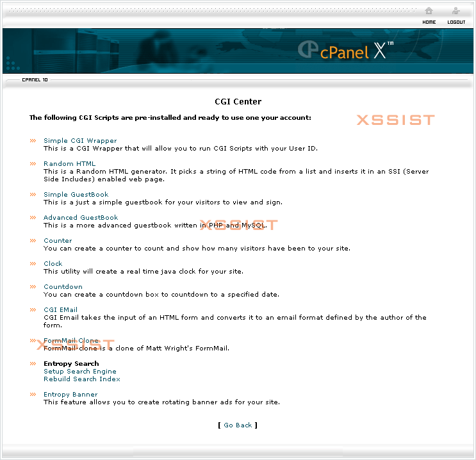Go to HOME label link
This screenshot has width=476, height=460.
[429, 22]
